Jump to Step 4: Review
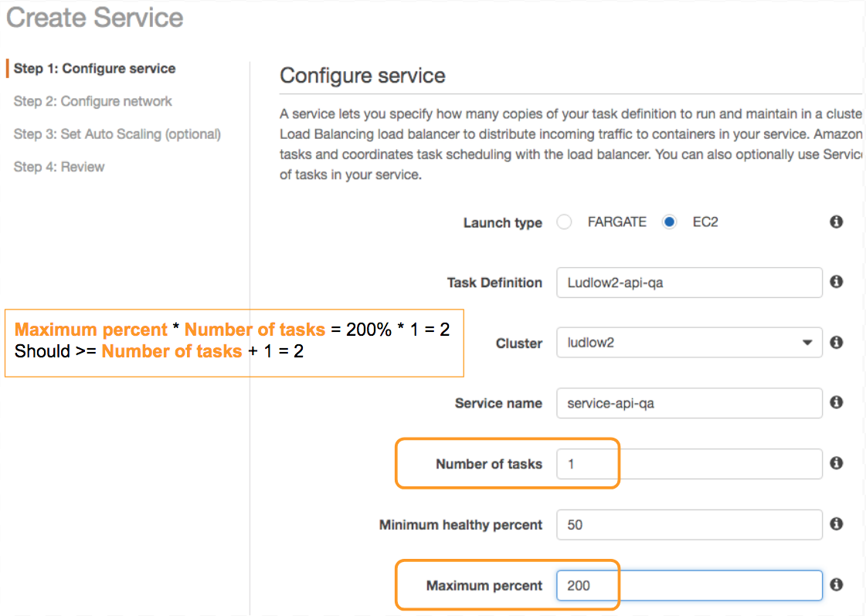This screenshot has width=866, height=616. [59, 167]
